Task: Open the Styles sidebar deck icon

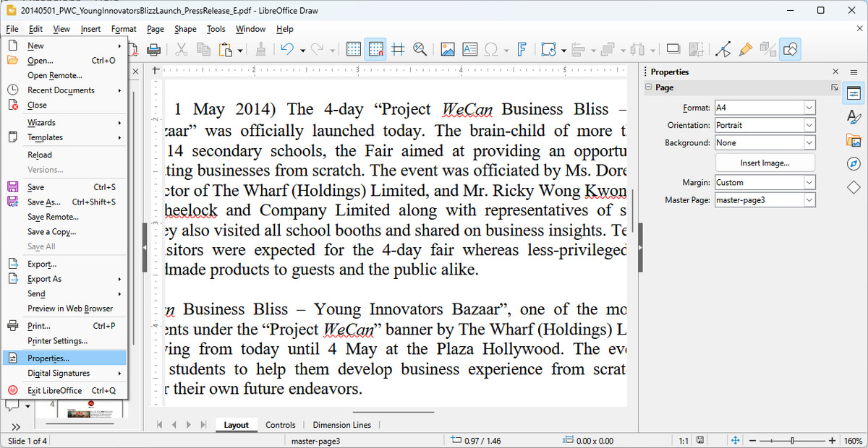Action: tap(854, 116)
